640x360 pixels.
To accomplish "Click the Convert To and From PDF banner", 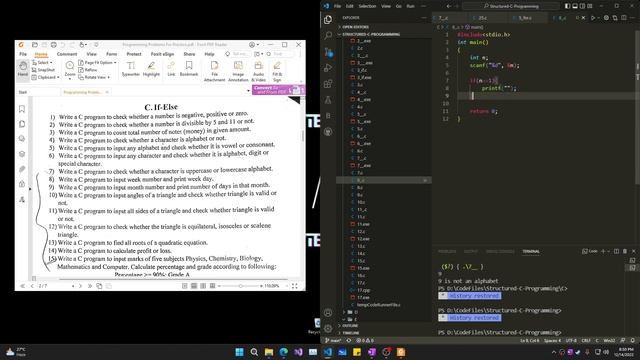I will click(278, 90).
